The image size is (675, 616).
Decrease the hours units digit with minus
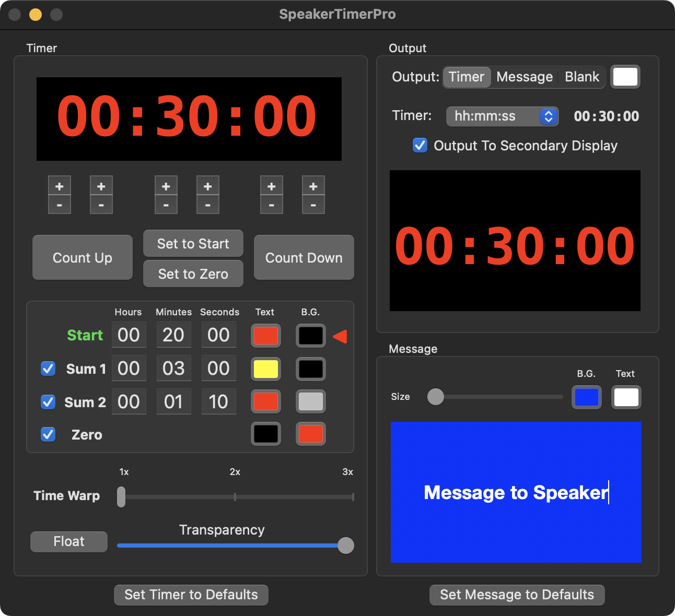[x=101, y=205]
